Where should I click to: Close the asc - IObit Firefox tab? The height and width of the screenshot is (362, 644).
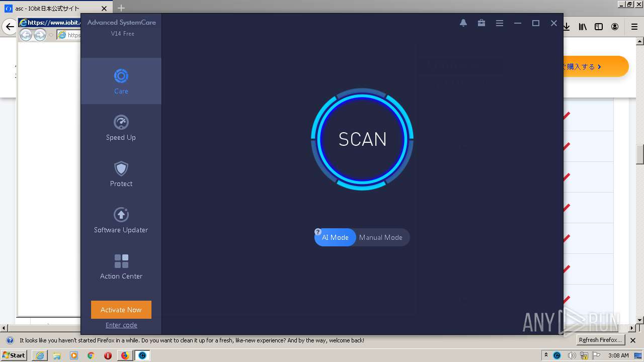[x=104, y=9]
